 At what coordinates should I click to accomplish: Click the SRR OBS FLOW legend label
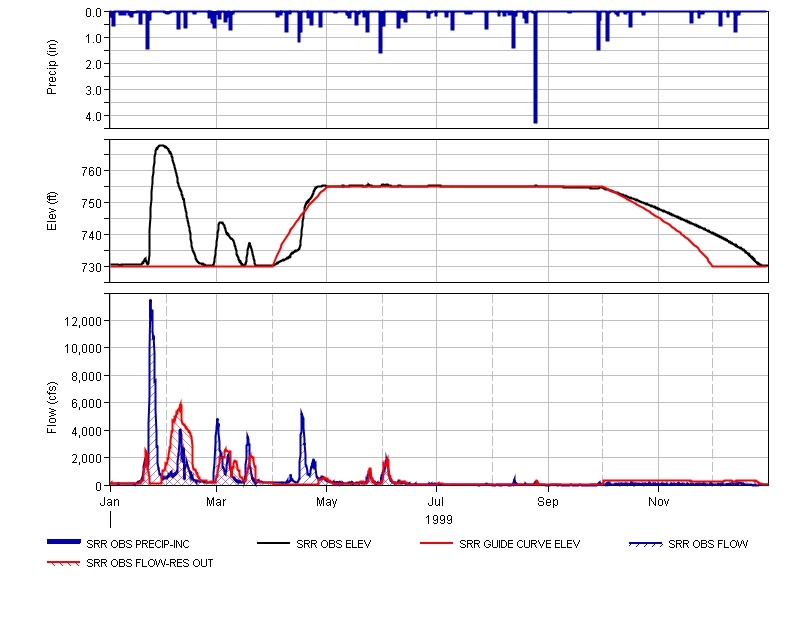point(708,544)
